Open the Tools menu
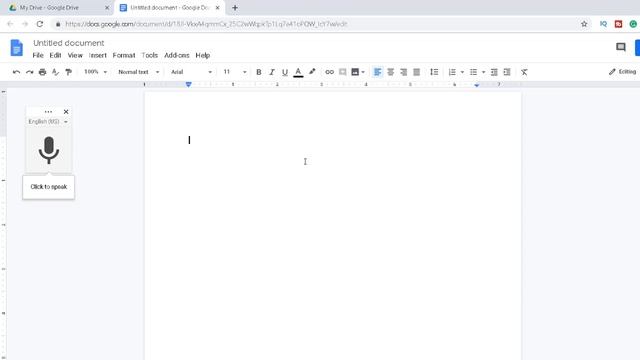This screenshot has height=360, width=640. pyautogui.click(x=149, y=55)
